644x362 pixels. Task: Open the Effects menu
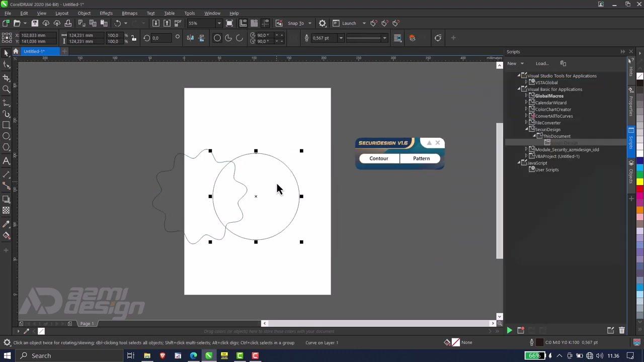tap(106, 13)
